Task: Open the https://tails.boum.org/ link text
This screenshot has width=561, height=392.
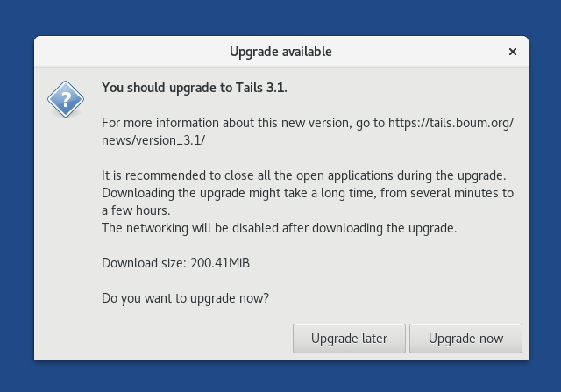Action: pos(450,123)
